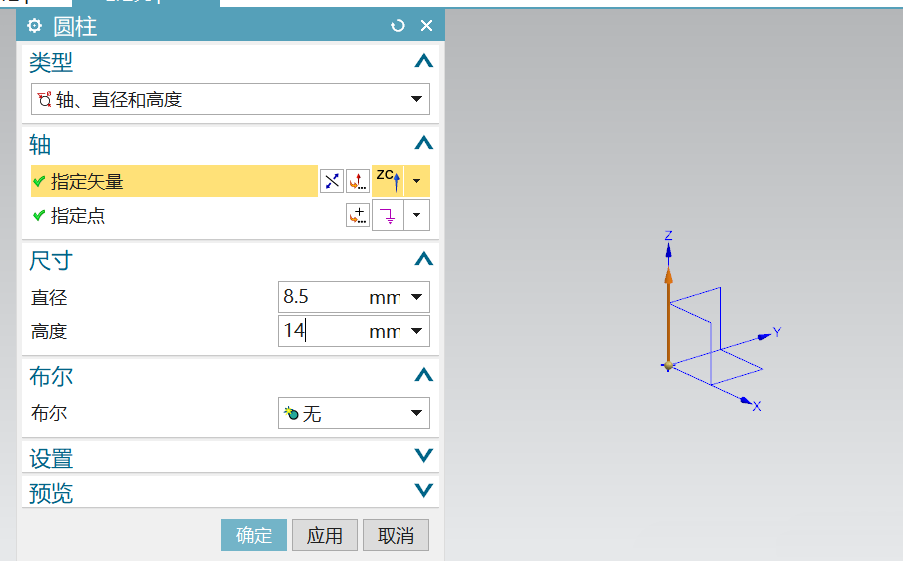Screen dimensions: 903x561
Task: Click the origin point handle in viewport
Action: 668,366
